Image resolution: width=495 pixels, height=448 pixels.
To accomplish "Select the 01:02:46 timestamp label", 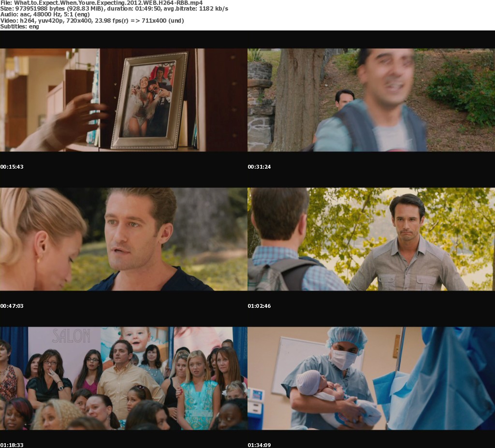I will point(260,306).
